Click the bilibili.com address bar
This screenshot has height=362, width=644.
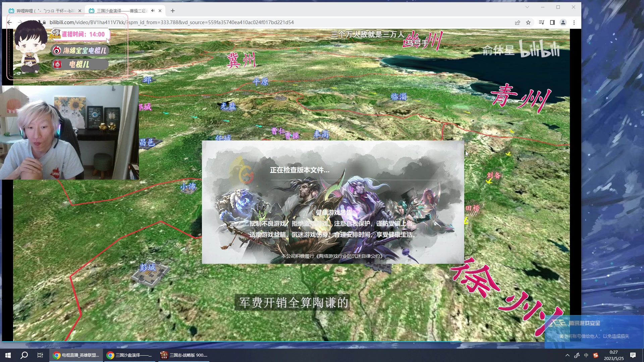click(x=171, y=22)
